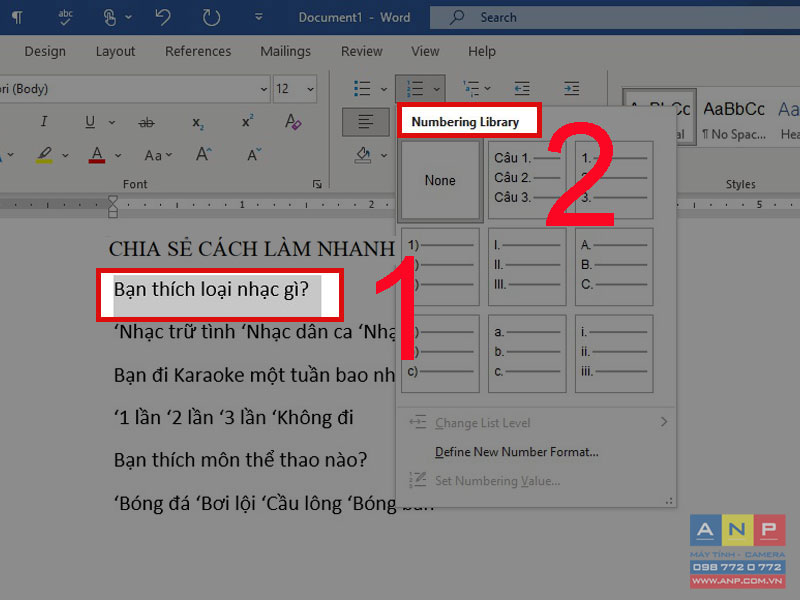Toggle italic formatting

coord(44,122)
